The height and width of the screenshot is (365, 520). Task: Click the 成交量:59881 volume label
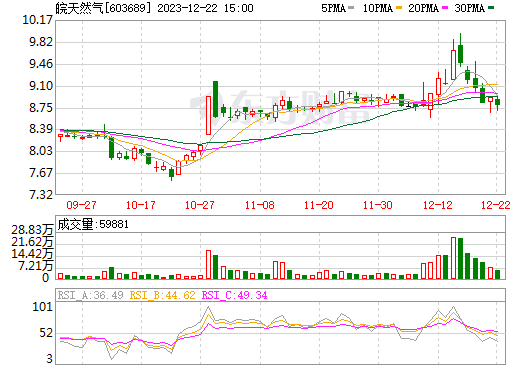click(93, 224)
